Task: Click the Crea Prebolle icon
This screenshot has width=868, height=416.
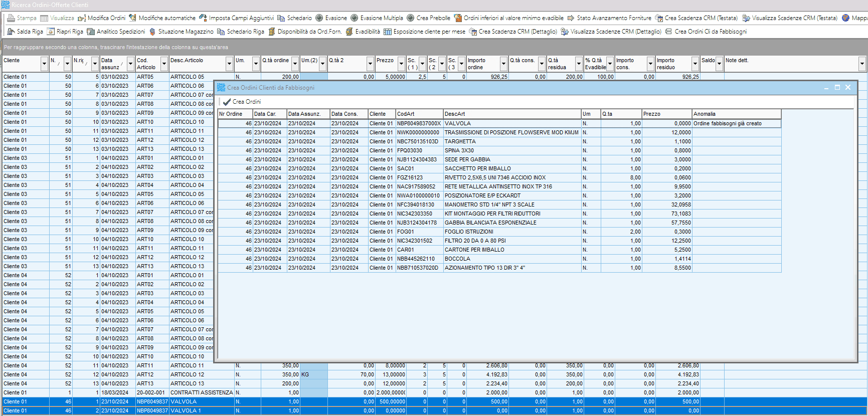Action: pyautogui.click(x=411, y=18)
